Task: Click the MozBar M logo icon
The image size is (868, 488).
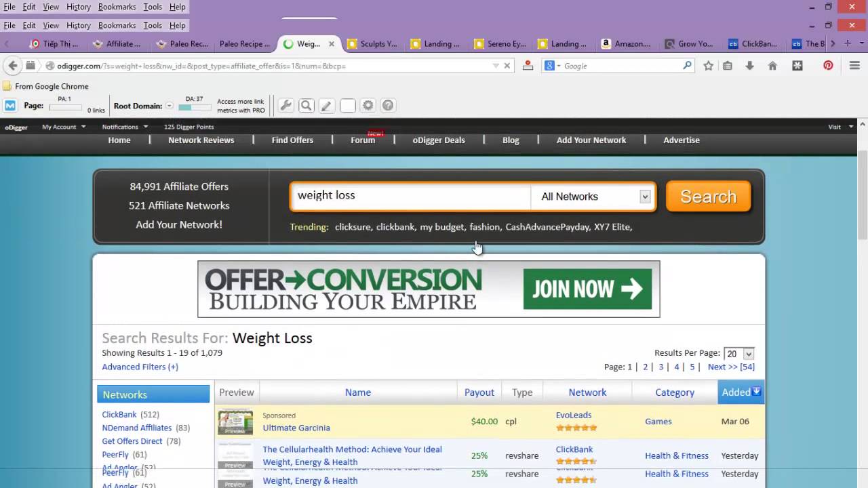Action: 10,106
